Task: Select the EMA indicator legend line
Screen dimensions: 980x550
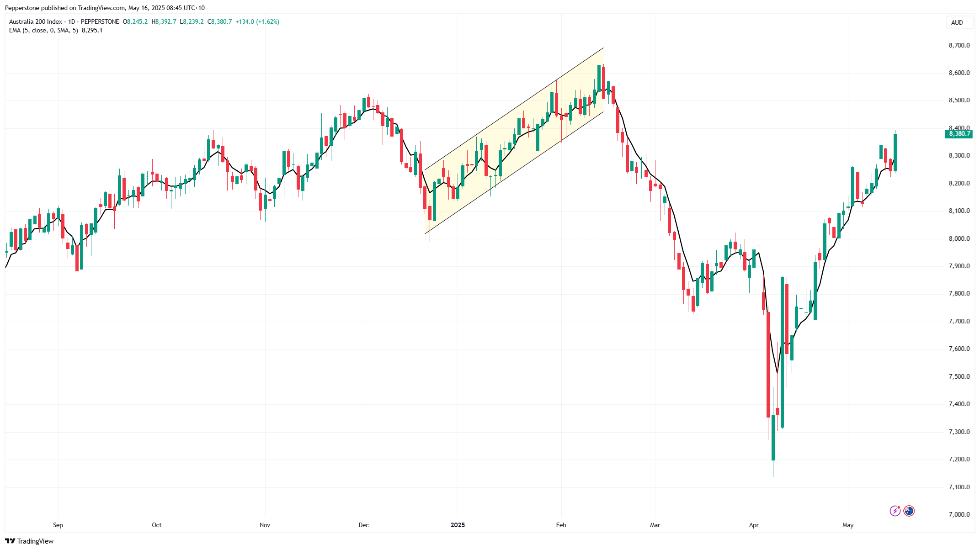Action: click(x=43, y=30)
